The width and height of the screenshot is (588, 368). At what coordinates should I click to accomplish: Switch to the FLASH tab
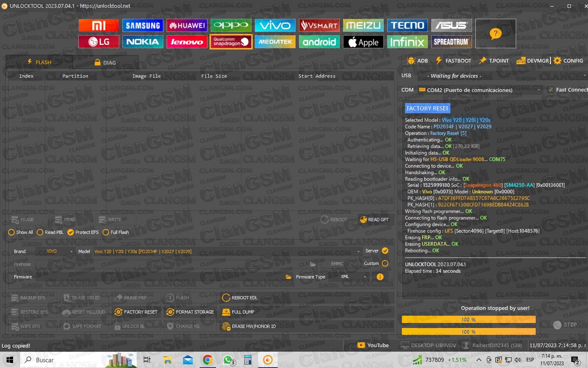pyautogui.click(x=39, y=62)
